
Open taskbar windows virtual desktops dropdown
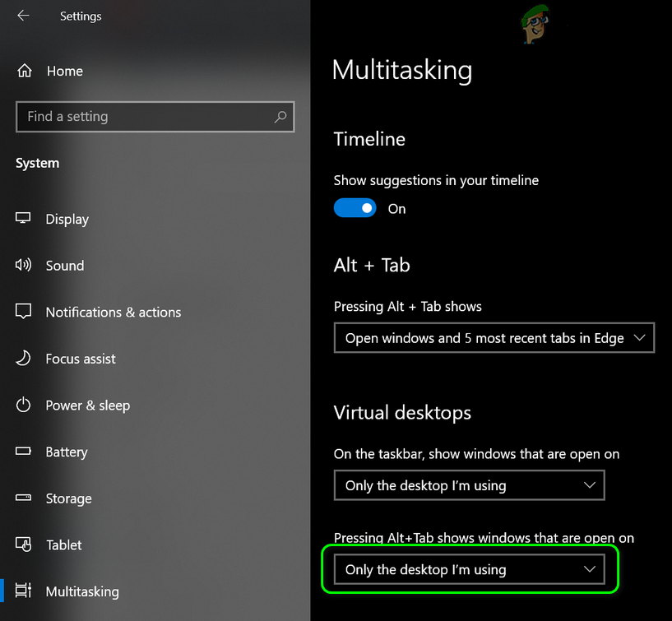470,485
